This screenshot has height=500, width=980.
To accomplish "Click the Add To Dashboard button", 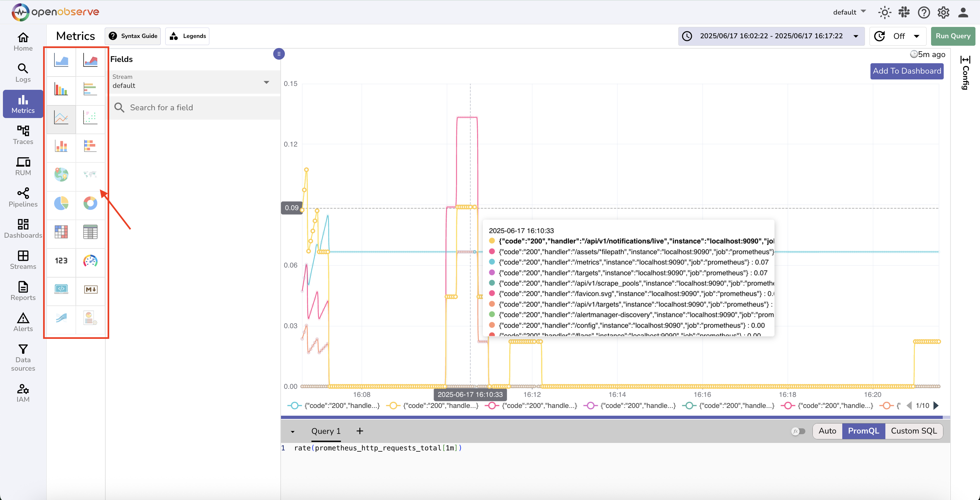I will (906, 71).
